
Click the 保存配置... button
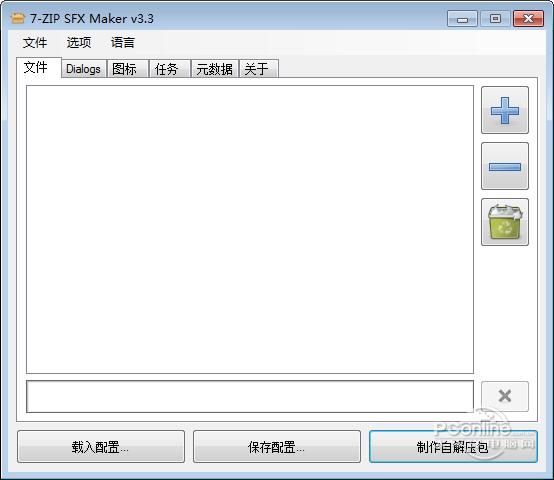click(x=277, y=447)
